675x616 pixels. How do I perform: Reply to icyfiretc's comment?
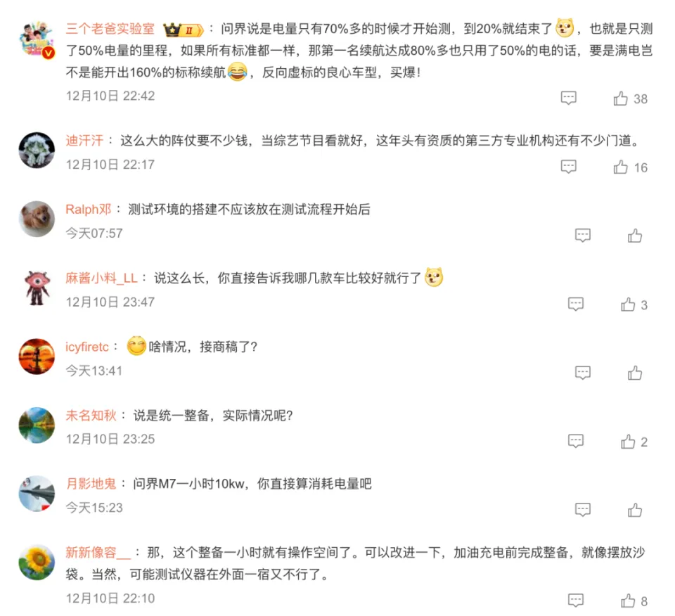pos(582,373)
